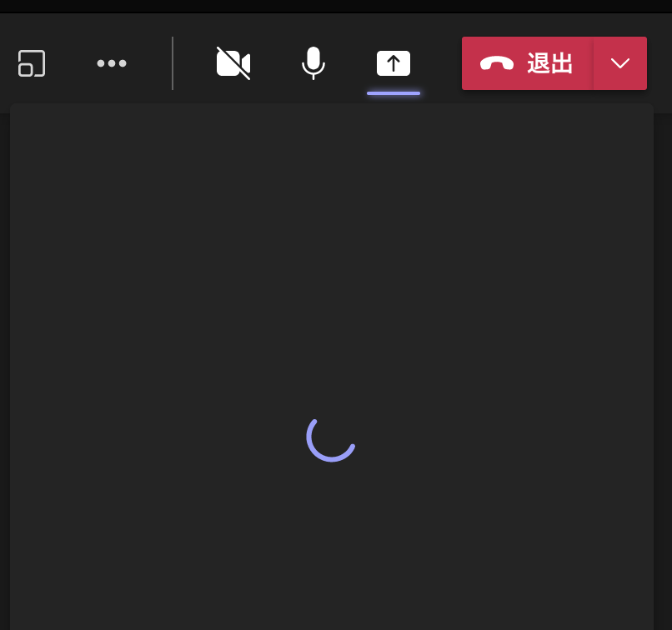The height and width of the screenshot is (630, 672).
Task: Select the 退出 text label
Action: 550,63
